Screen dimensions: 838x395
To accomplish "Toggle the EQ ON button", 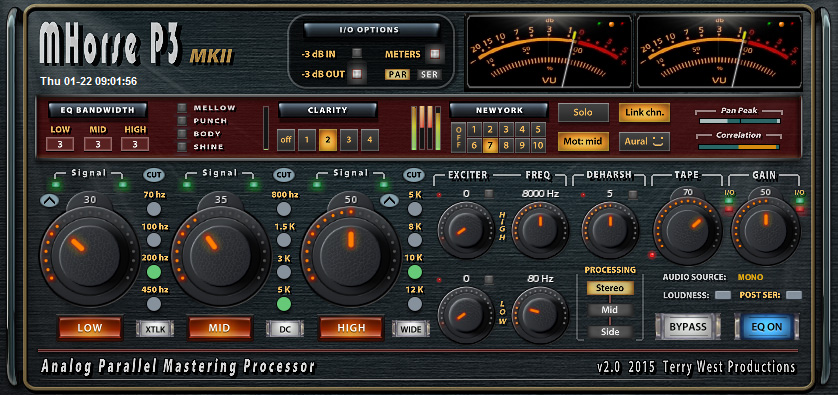I will click(x=766, y=327).
